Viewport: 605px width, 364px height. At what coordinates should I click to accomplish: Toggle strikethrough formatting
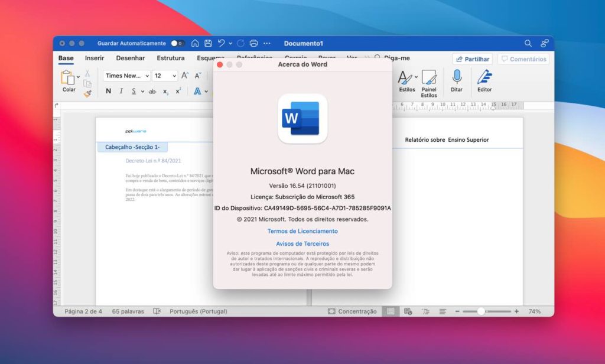coord(152,92)
